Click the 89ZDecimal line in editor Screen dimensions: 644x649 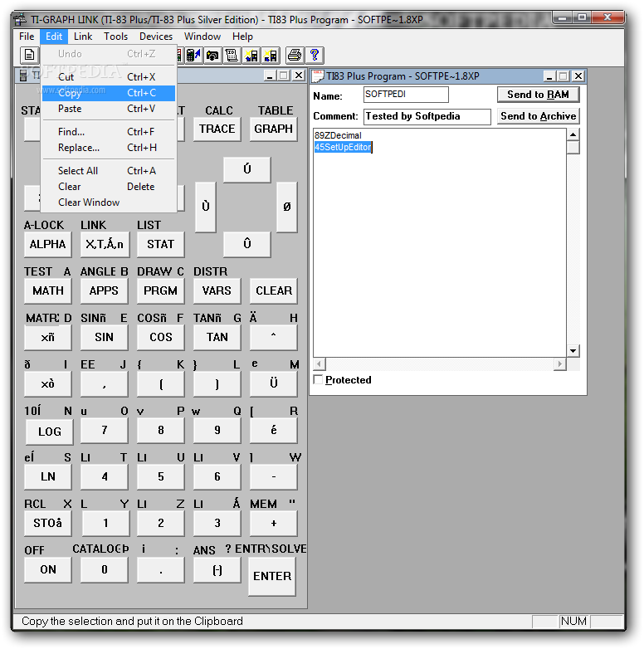click(338, 135)
